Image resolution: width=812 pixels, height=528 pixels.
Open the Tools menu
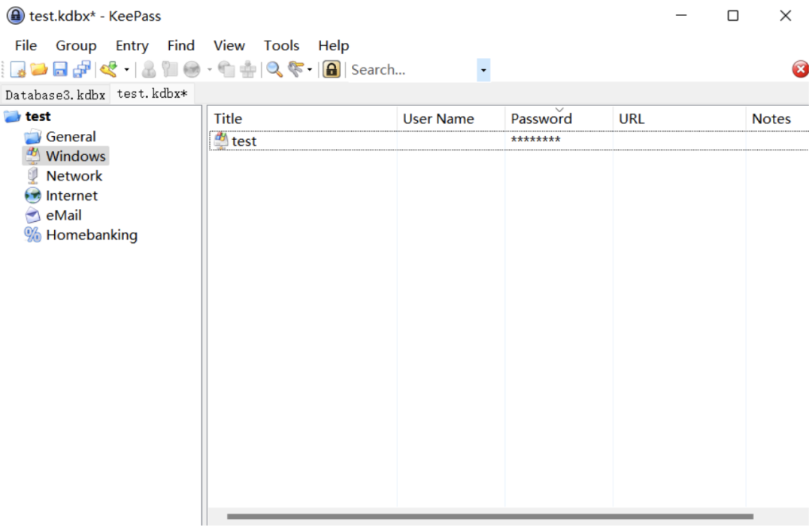click(x=281, y=46)
